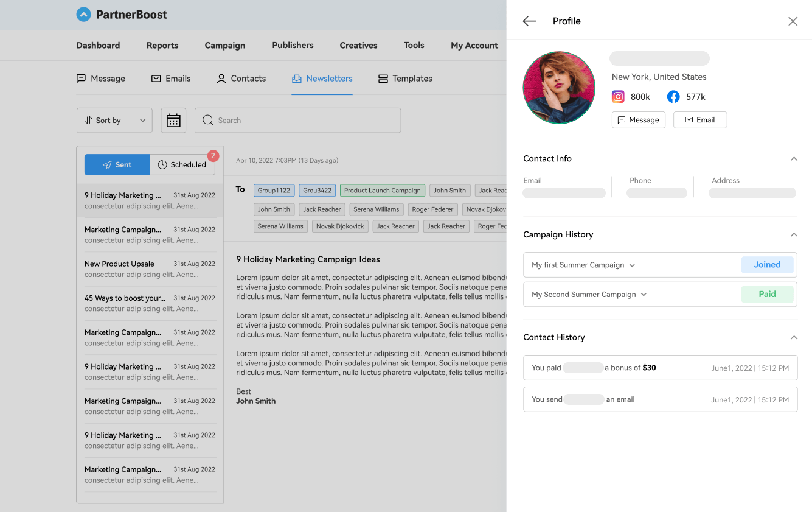Screen dimensions: 812x512
Task: Switch to the Sent newsletters toggle
Action: [117, 165]
